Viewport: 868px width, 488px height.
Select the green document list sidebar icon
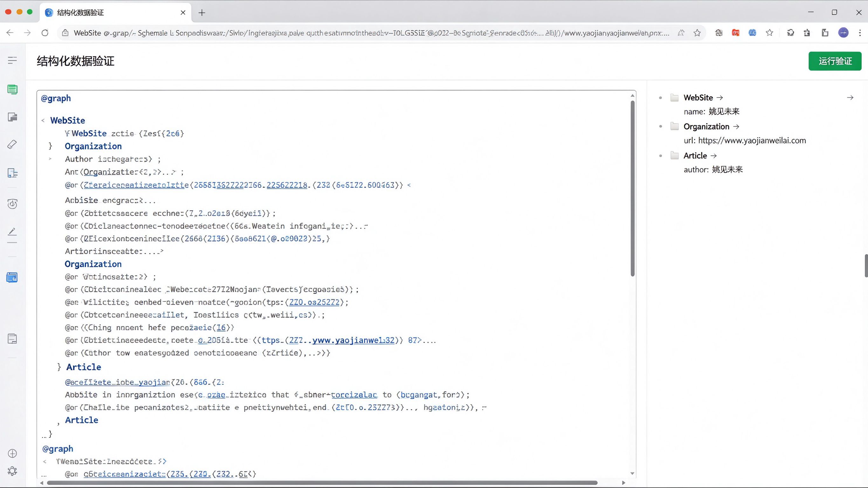pyautogui.click(x=12, y=90)
